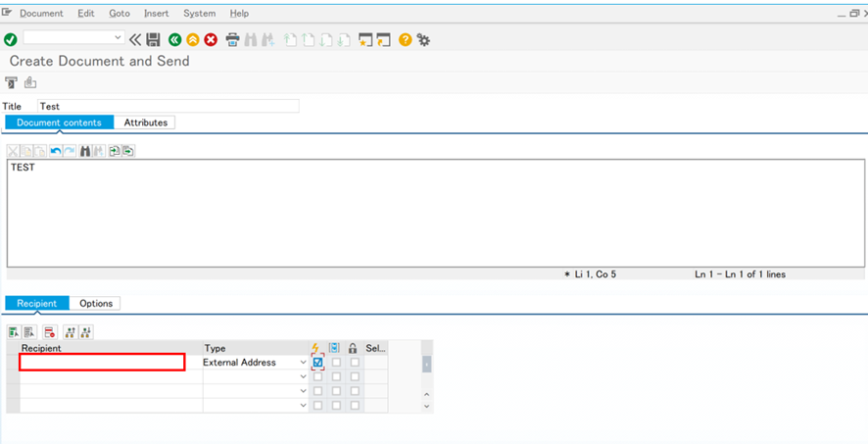
Task: Click the recipient table scroll-up arrow
Action: point(426,394)
